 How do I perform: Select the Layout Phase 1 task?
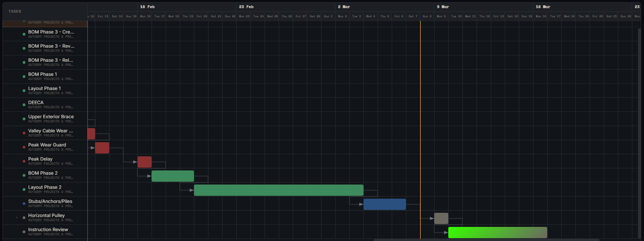click(45, 89)
